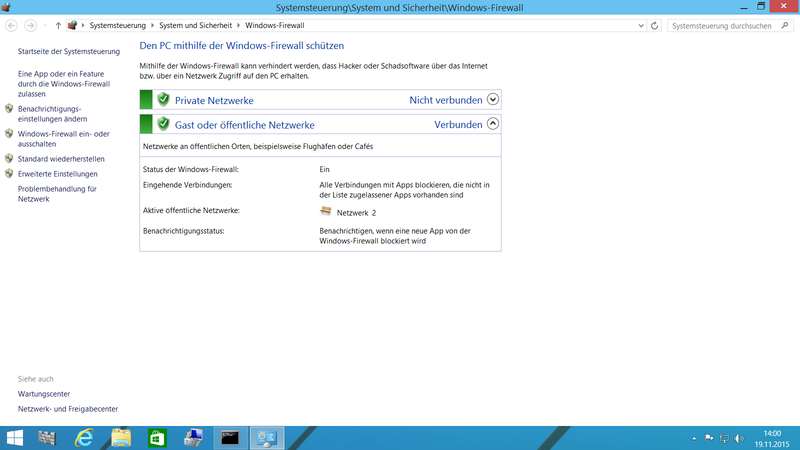The width and height of the screenshot is (800, 450).
Task: Launch the green Store app in taskbar
Action: pos(157,437)
